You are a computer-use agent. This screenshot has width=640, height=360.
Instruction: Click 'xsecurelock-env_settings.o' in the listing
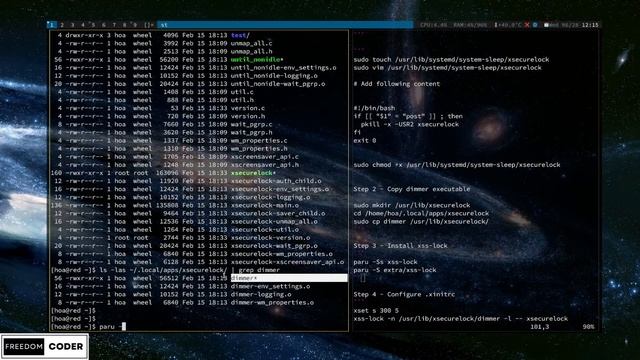pyautogui.click(x=280, y=189)
